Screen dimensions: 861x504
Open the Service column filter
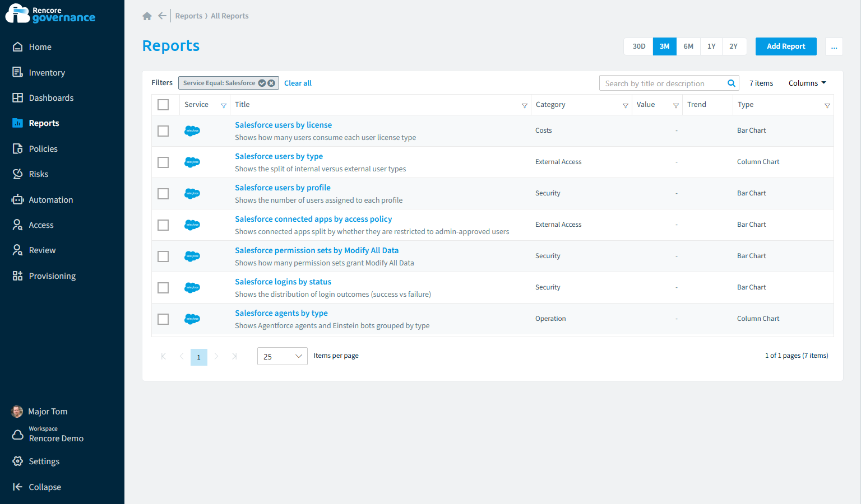224,105
